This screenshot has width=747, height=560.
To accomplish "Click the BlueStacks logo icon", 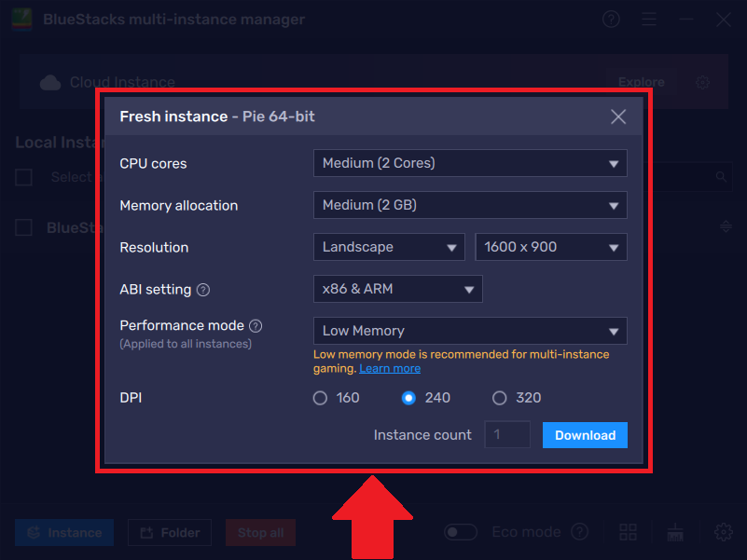I will (x=21, y=19).
